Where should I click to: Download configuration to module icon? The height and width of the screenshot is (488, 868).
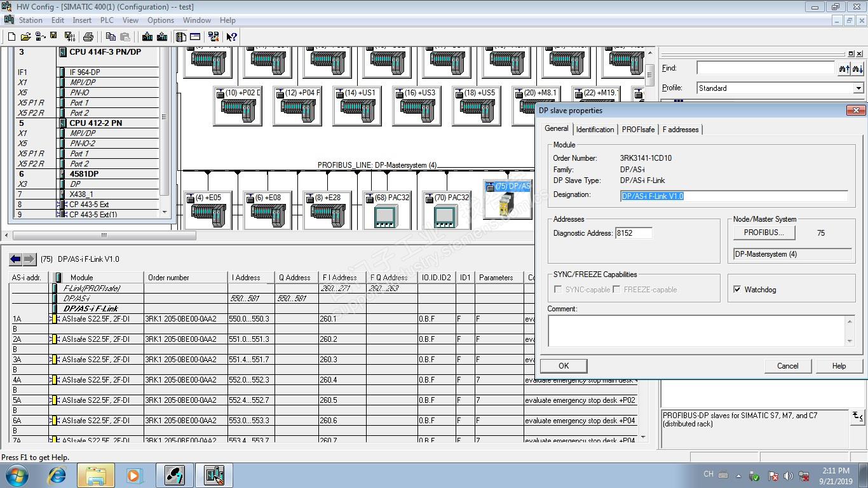coord(147,37)
